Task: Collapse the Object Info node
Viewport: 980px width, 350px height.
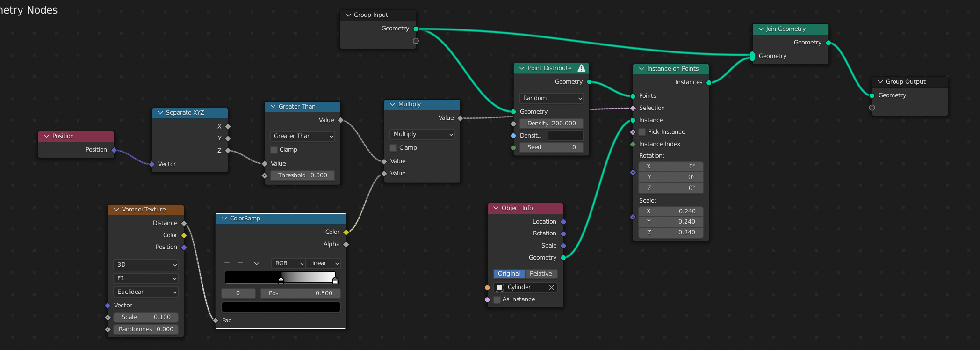Action: (x=496, y=208)
